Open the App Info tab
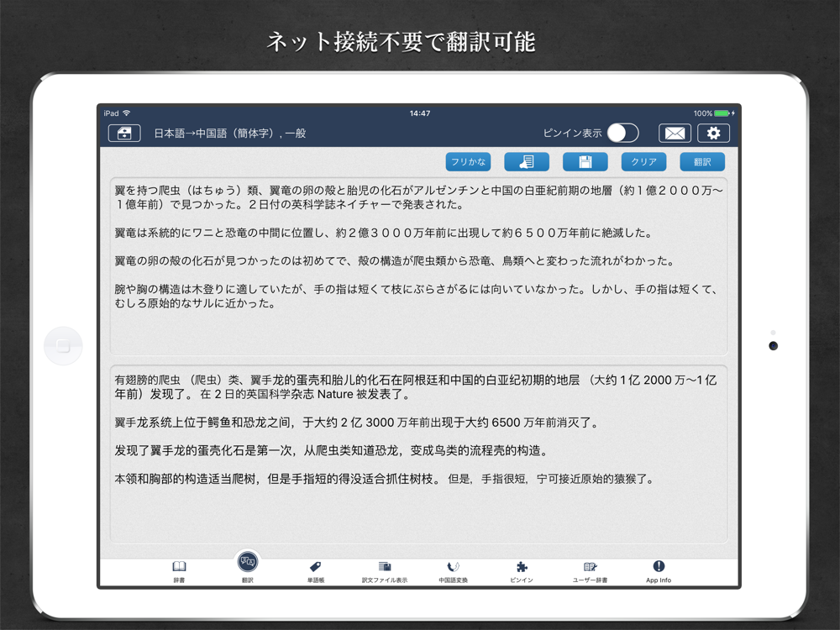 click(659, 571)
